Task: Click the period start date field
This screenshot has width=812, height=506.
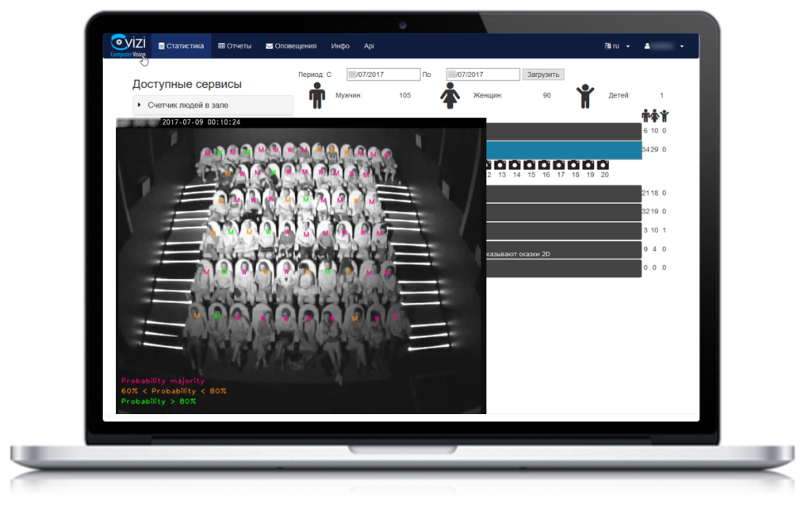Action: pos(383,75)
